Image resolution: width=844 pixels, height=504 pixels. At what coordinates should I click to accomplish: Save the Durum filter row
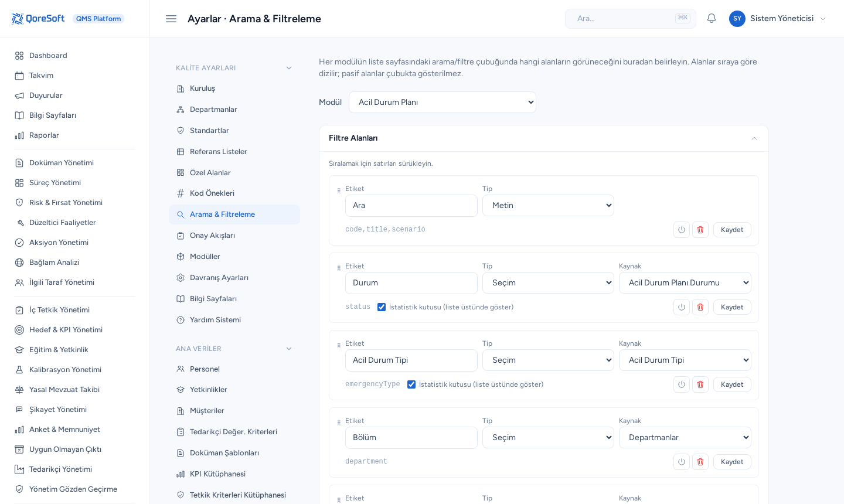pyautogui.click(x=732, y=307)
